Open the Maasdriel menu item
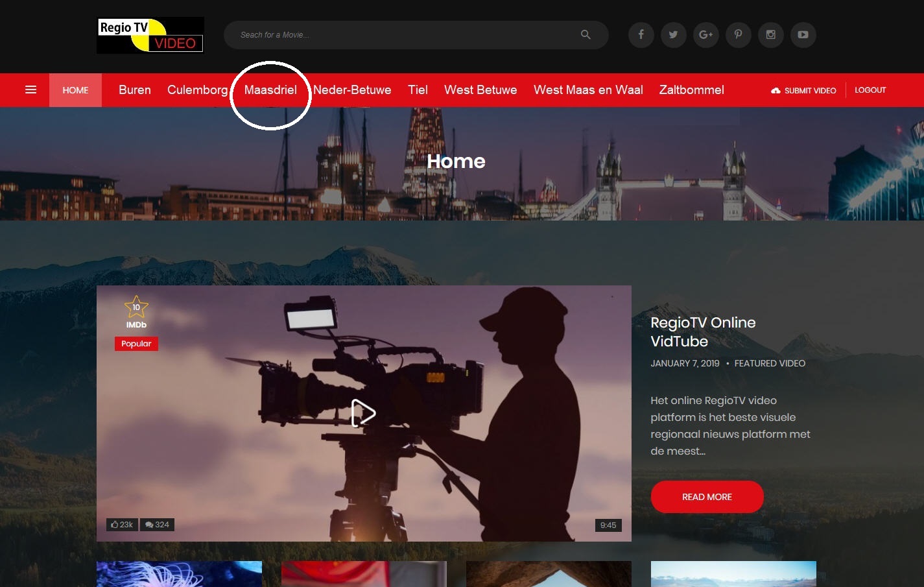Viewport: 924px width, 587px height. [270, 90]
